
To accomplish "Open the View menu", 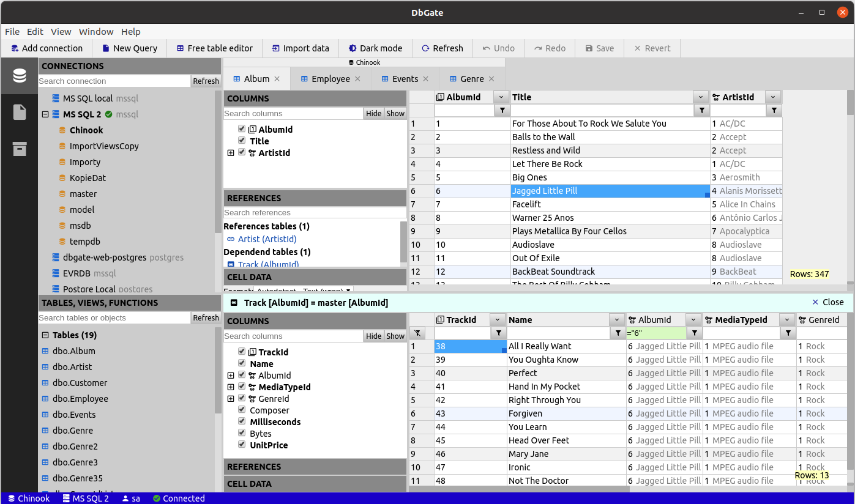I will 61,32.
